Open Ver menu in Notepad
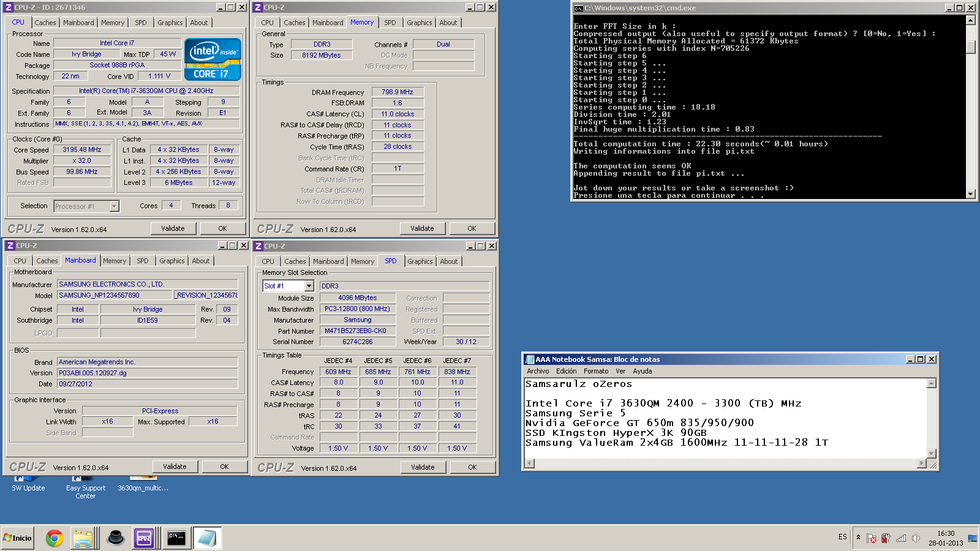980x551 pixels. coord(620,371)
